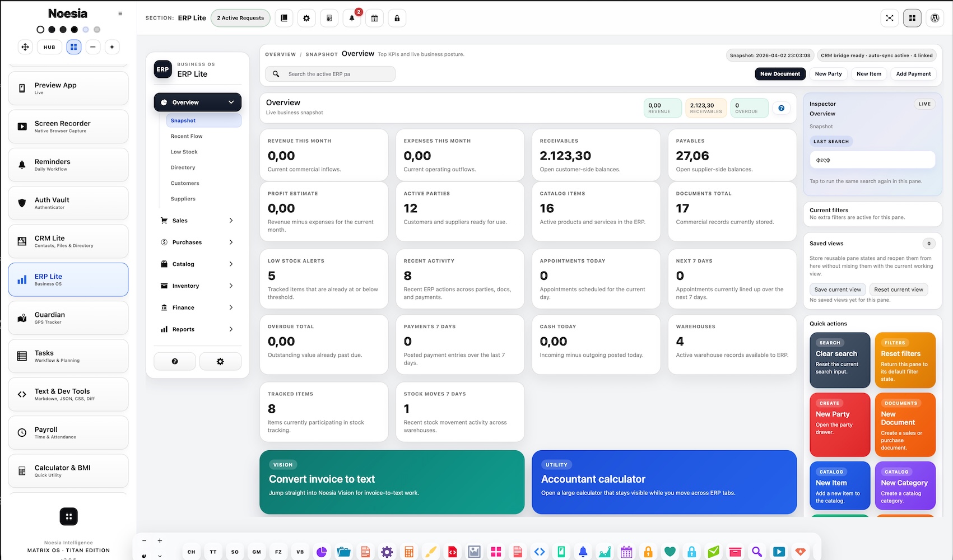This screenshot has width=953, height=560.
Task: Open the calculator icon in top toolbar
Action: pyautogui.click(x=329, y=18)
